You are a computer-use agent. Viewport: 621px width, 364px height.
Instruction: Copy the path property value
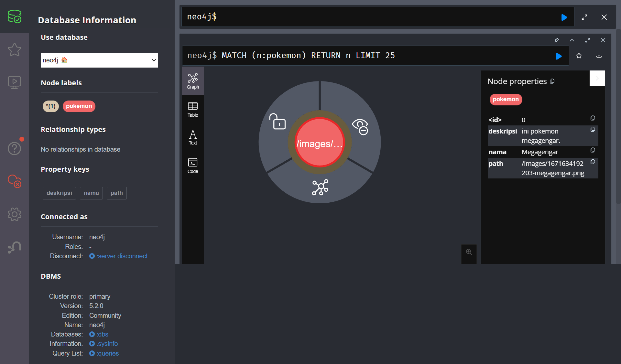coord(593,162)
